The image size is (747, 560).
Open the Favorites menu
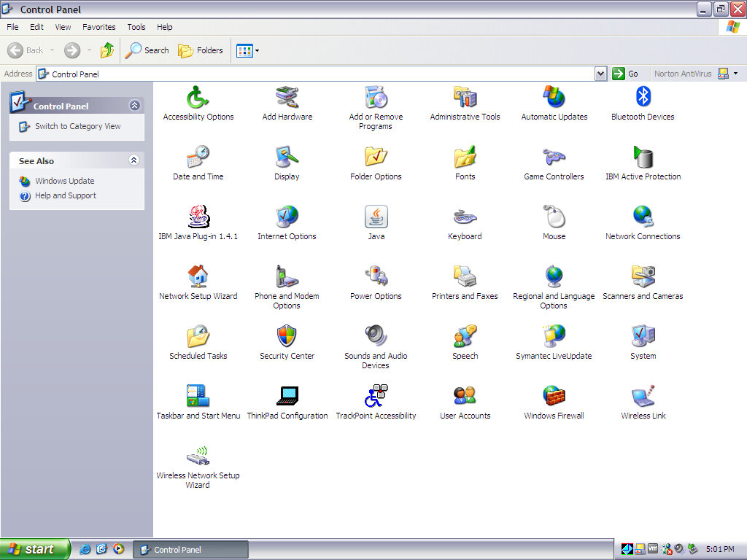(x=98, y=27)
